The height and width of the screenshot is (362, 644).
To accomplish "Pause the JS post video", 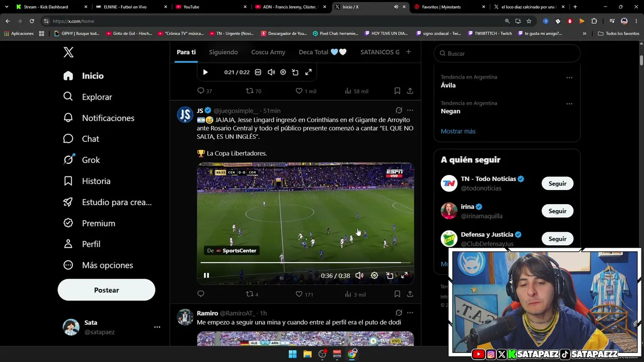I will (x=206, y=276).
